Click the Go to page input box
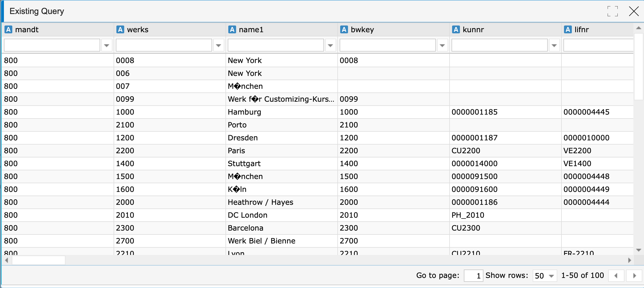 click(x=473, y=276)
